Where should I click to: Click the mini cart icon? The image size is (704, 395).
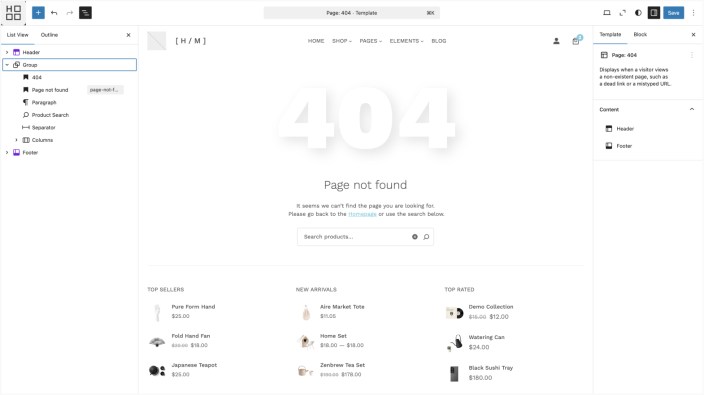coord(576,41)
